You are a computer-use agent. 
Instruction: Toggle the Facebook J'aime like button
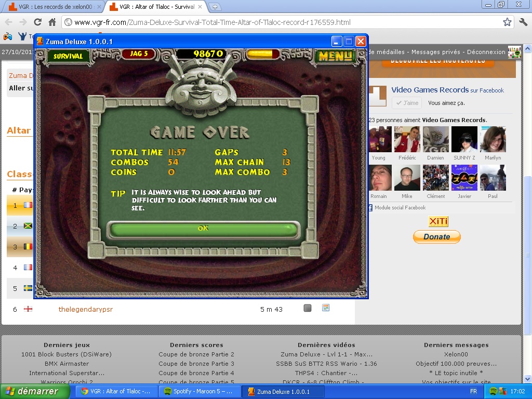click(406, 103)
